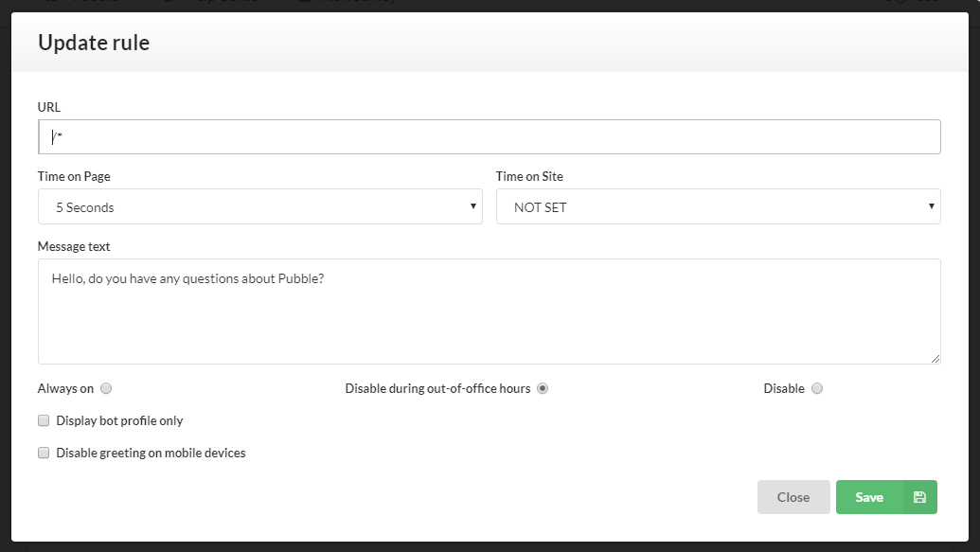The image size is (980, 552).
Task: Click the URL field label
Action: (49, 107)
